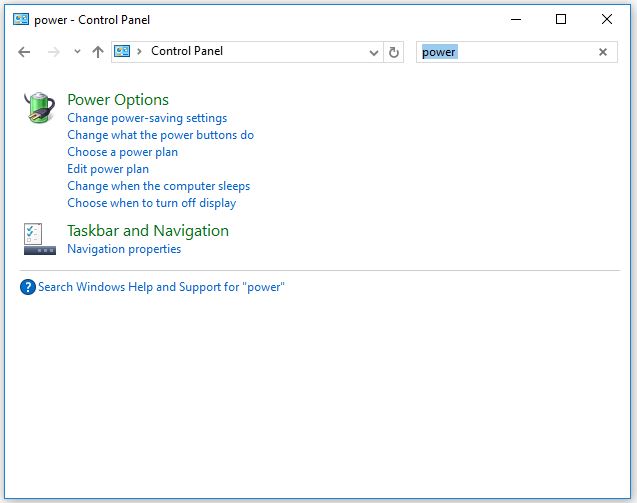The height and width of the screenshot is (503, 637).
Task: Open Choose a power plan
Action: tap(123, 152)
